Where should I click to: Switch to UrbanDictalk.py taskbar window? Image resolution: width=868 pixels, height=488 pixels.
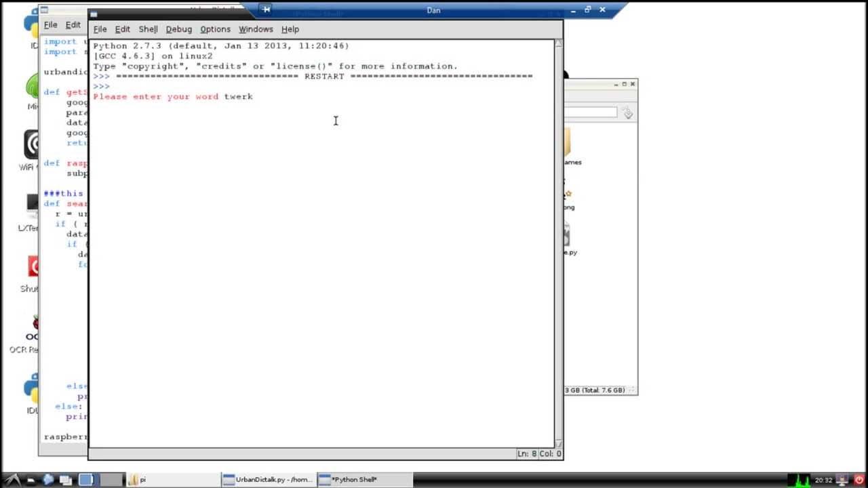pos(269,480)
